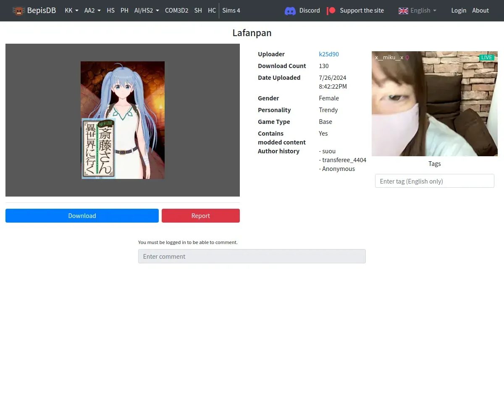Screen dimensions: 504x420
Task: Open the SH section
Action: (198, 10)
